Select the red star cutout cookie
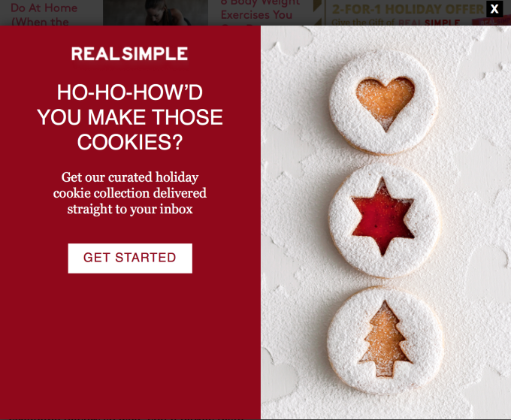Viewport: 511px width, 420px height. [384, 221]
